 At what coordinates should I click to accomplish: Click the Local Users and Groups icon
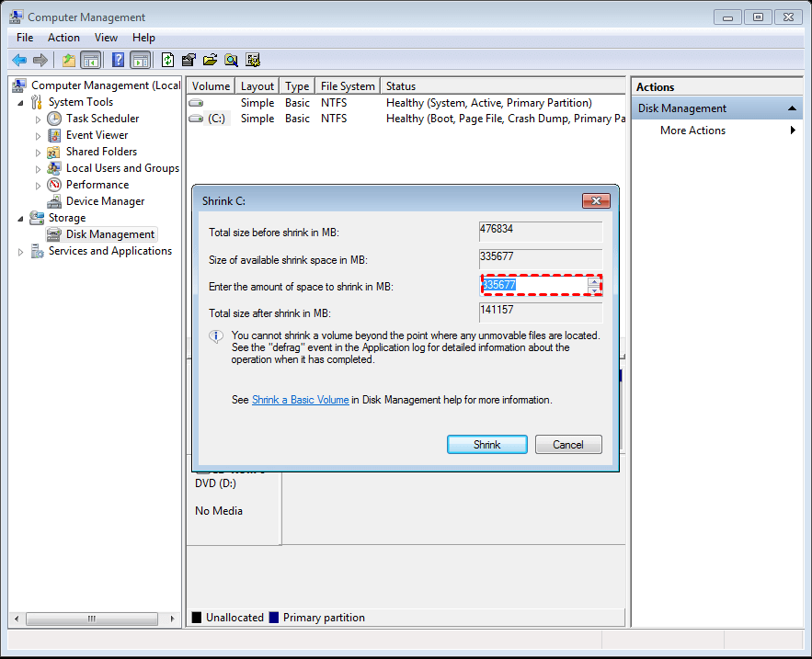pyautogui.click(x=54, y=168)
